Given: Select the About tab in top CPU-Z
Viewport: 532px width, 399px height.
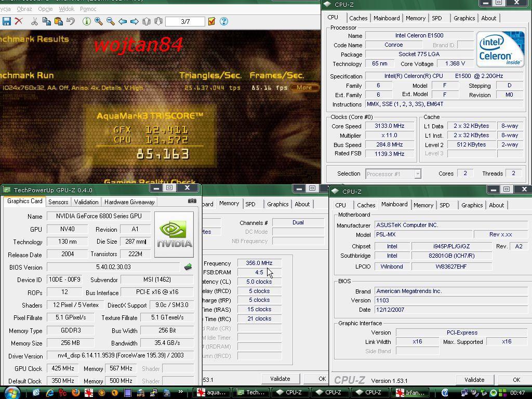Looking at the screenshot, I should click(488, 18).
